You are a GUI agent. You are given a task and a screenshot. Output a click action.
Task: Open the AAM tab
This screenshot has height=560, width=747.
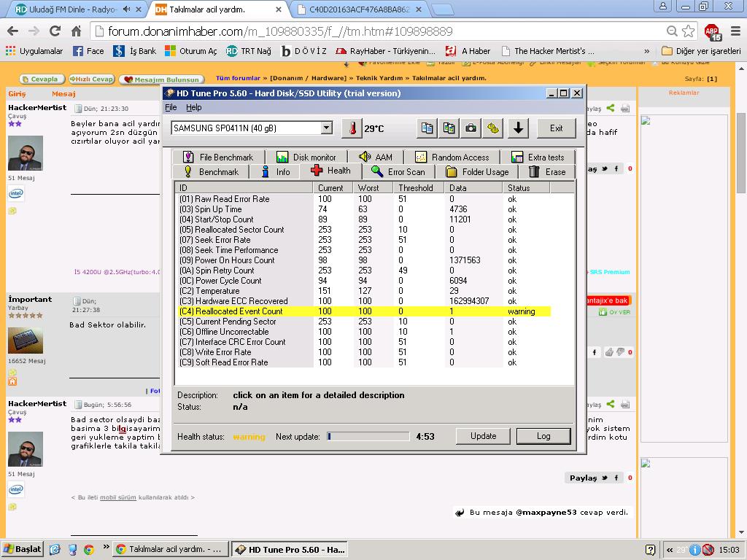(376, 157)
